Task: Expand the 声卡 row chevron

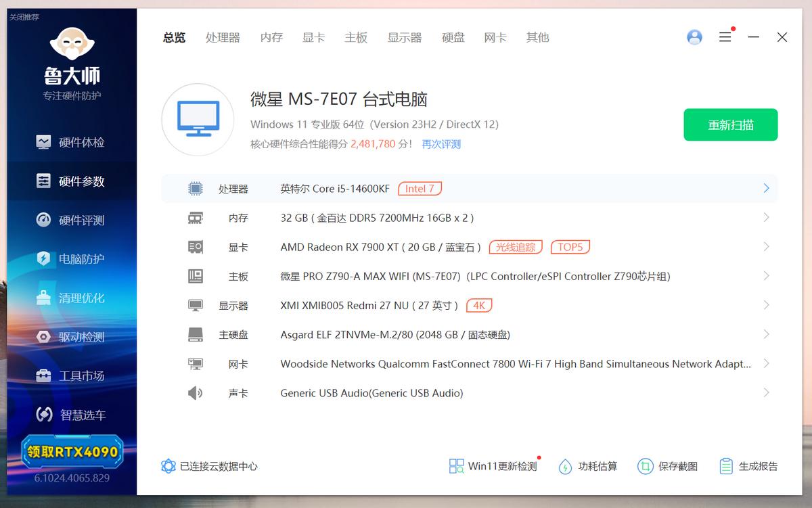Action: pos(766,392)
